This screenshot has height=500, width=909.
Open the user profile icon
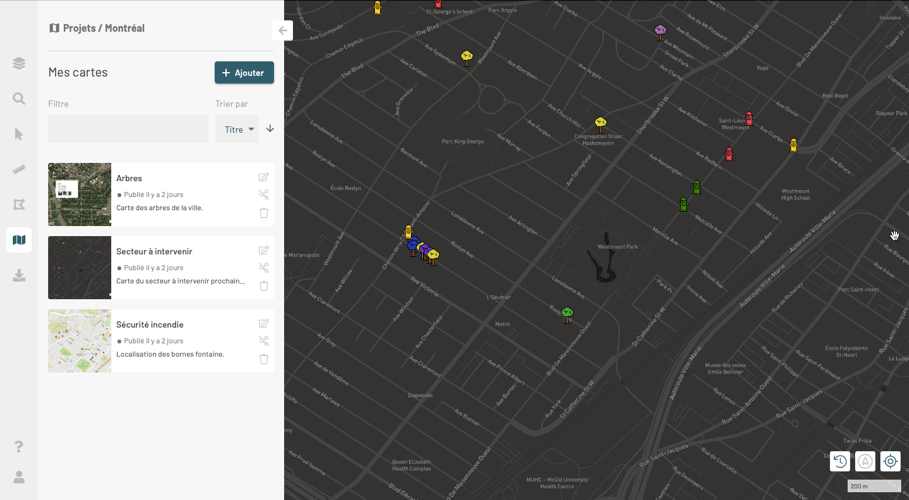point(19,477)
